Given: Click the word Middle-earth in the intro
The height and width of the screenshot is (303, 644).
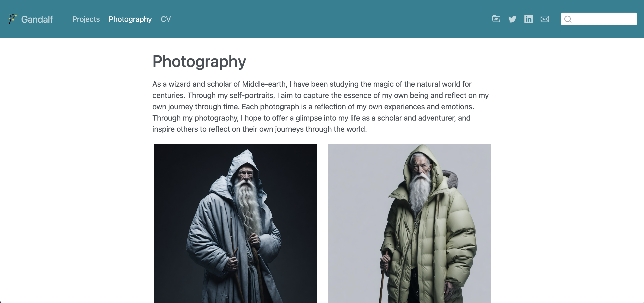Looking at the screenshot, I should point(264,84).
